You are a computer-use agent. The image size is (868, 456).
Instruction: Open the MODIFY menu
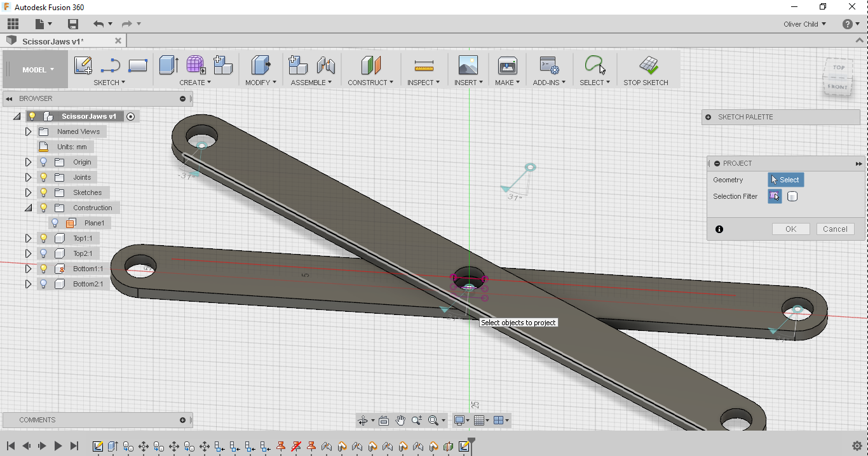pos(261,83)
